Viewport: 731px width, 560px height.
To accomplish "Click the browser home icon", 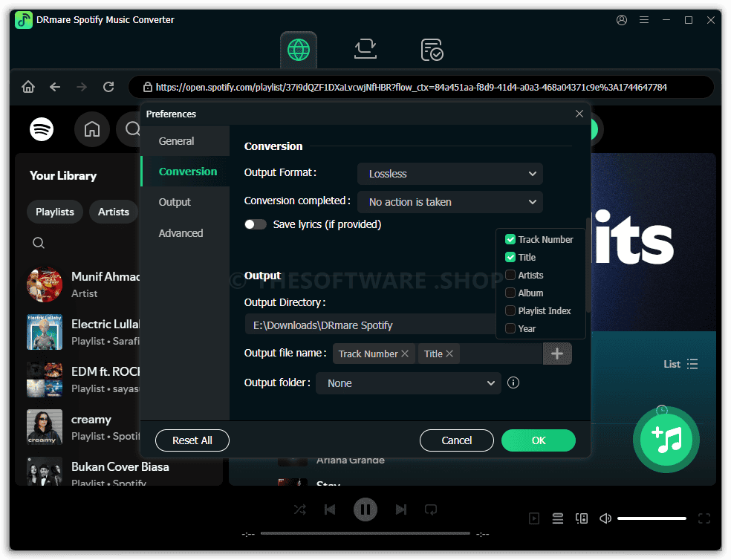I will click(x=28, y=87).
